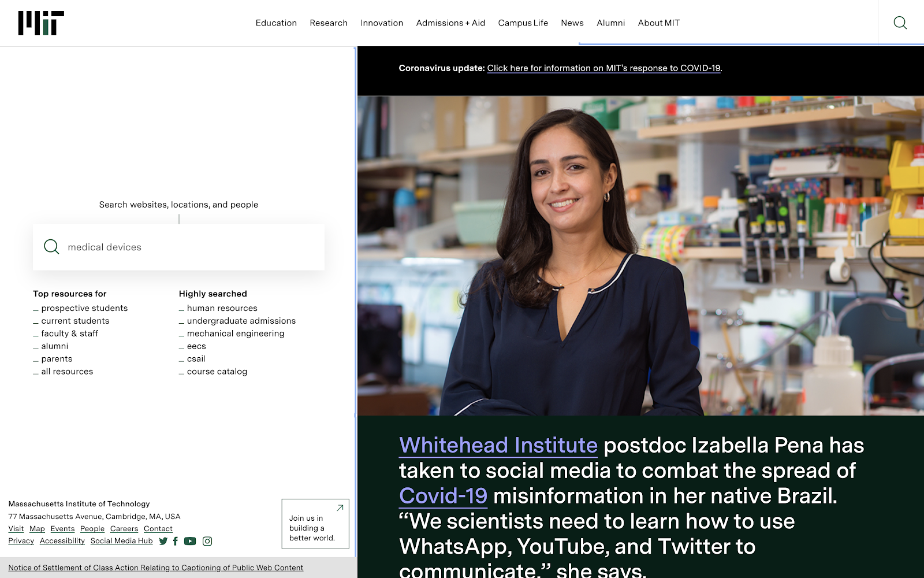Click the Careers footer link
Viewport: 924px width, 578px height.
click(x=124, y=529)
